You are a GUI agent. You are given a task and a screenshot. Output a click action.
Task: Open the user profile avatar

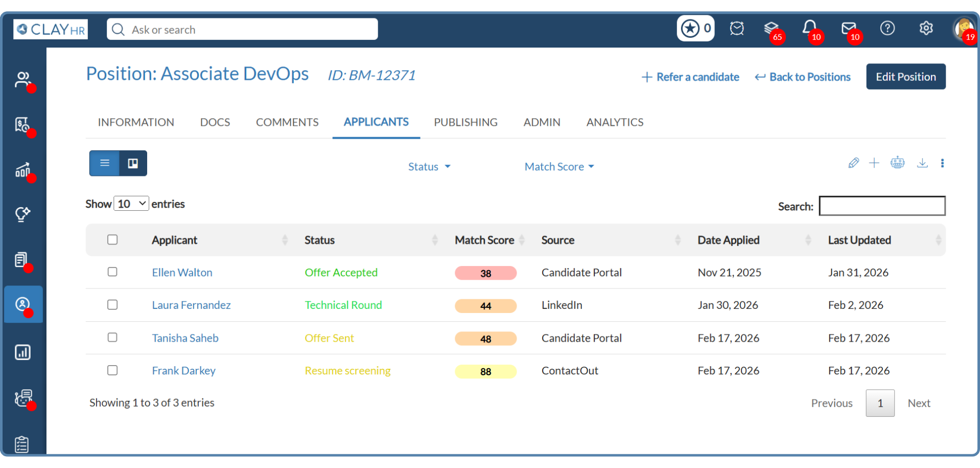click(x=964, y=29)
